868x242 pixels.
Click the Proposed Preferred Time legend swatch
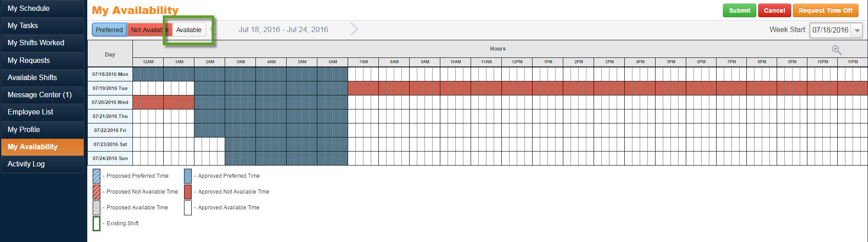(x=97, y=176)
